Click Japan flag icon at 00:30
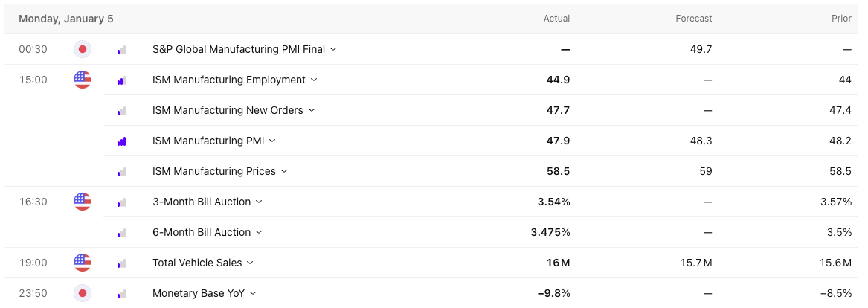 click(x=83, y=50)
